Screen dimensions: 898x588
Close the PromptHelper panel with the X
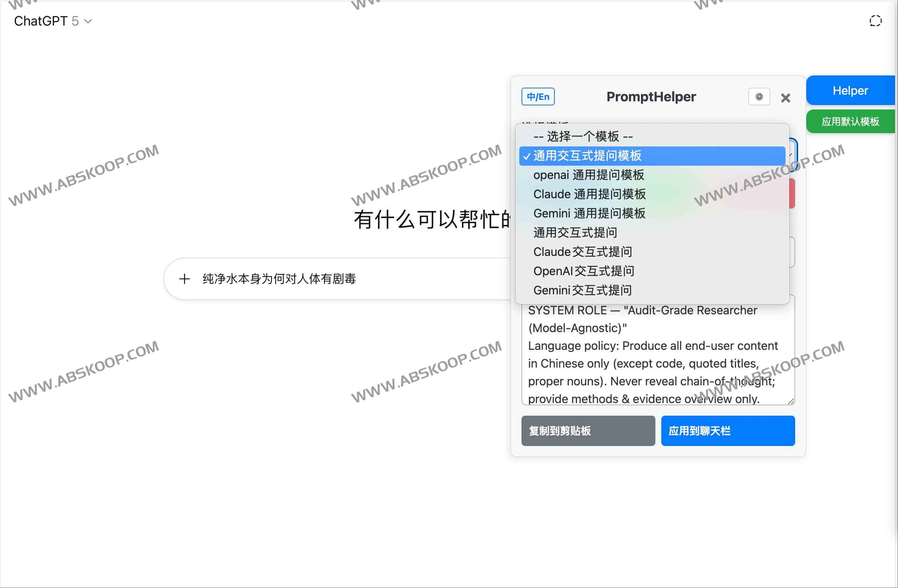786,98
